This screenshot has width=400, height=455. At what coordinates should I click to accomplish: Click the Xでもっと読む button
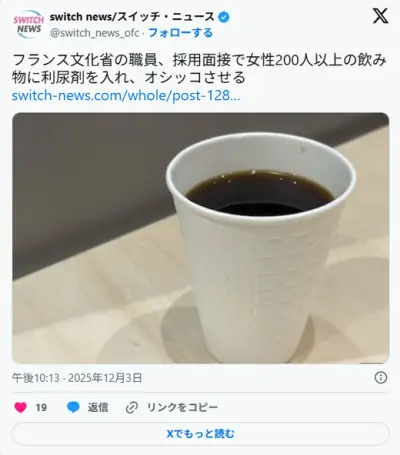click(x=201, y=434)
